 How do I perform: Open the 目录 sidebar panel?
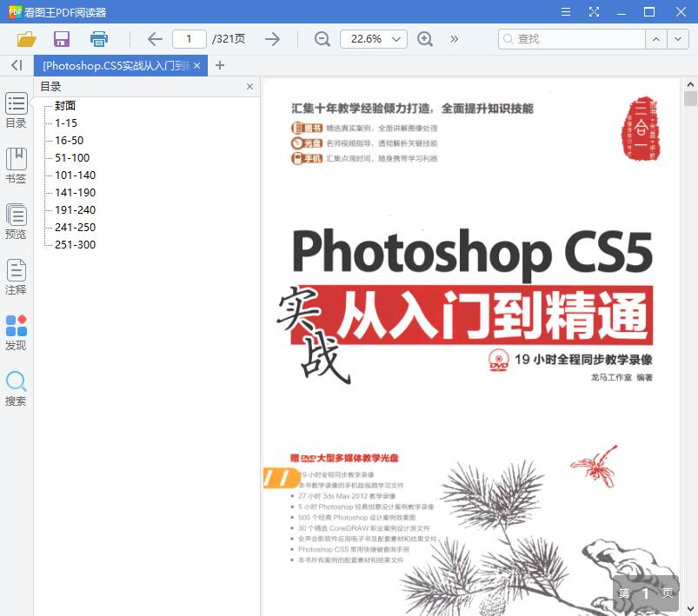(x=16, y=110)
